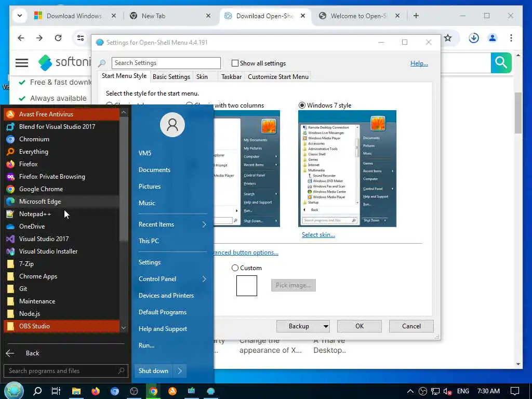Open Avast icon on the taskbar
532x399 pixels.
[172, 391]
